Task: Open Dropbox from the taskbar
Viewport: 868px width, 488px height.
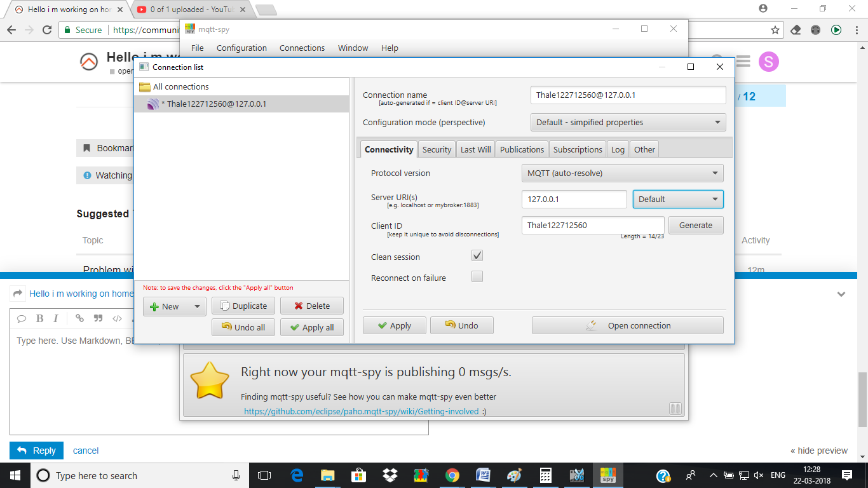Action: tap(390, 475)
